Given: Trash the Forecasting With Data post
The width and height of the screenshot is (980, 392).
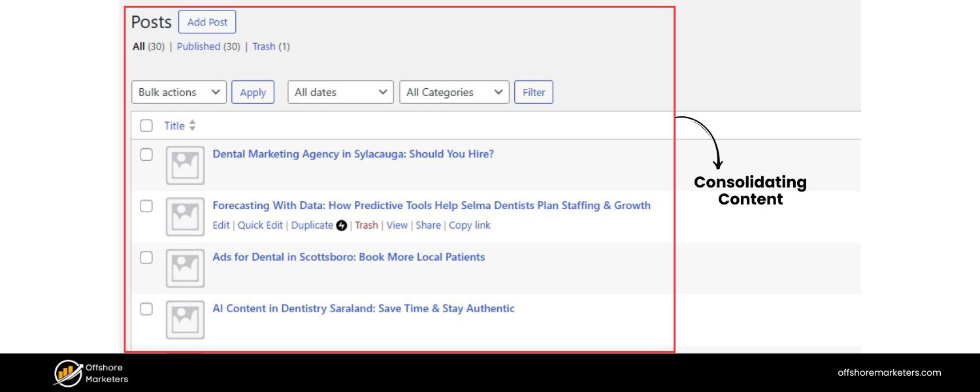Looking at the screenshot, I should pyautogui.click(x=367, y=225).
